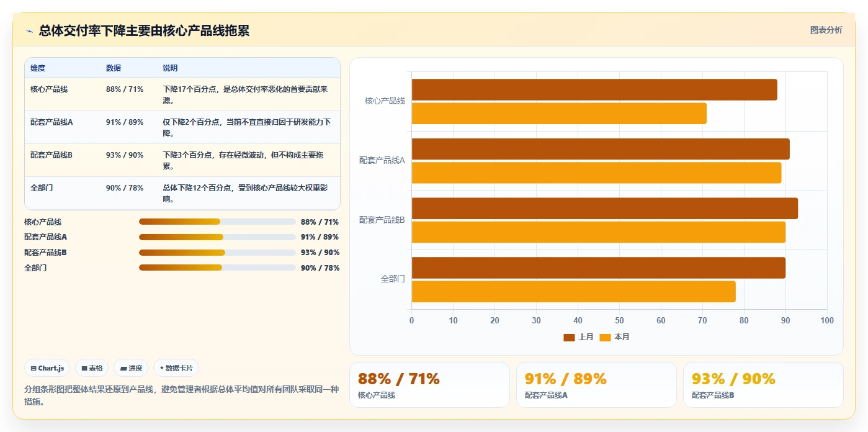Click the 全部门 progress bar
Image resolution: width=868 pixels, height=432 pixels.
(x=217, y=268)
